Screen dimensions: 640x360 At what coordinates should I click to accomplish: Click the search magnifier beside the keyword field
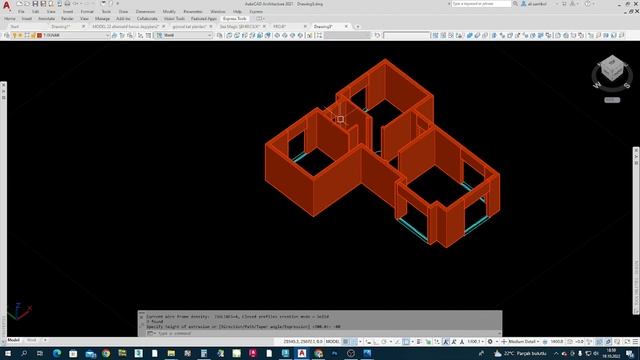[515, 4]
